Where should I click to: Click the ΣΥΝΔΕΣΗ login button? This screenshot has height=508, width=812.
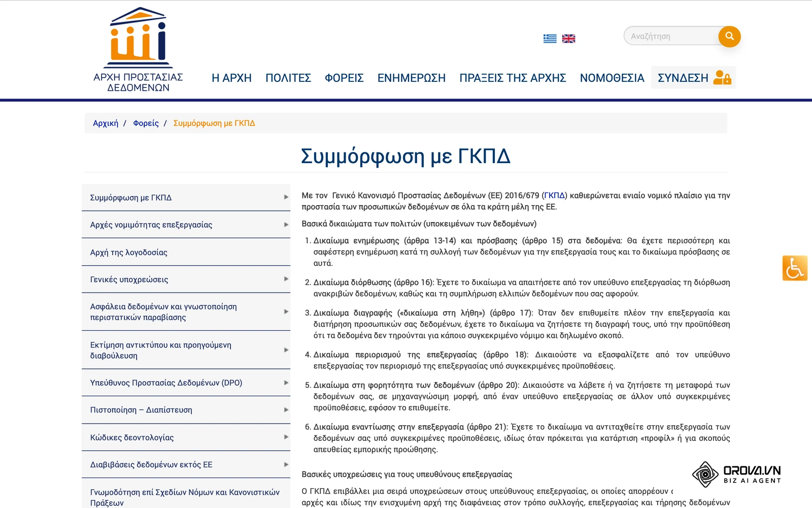pyautogui.click(x=693, y=78)
